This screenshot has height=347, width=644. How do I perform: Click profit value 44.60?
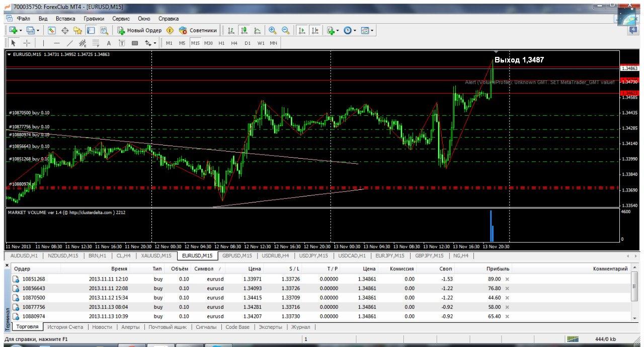pos(494,298)
